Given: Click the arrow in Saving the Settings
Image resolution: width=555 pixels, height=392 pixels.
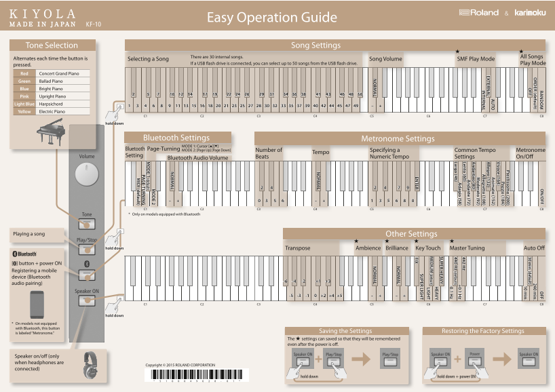Looking at the screenshot, I should click(x=361, y=359).
